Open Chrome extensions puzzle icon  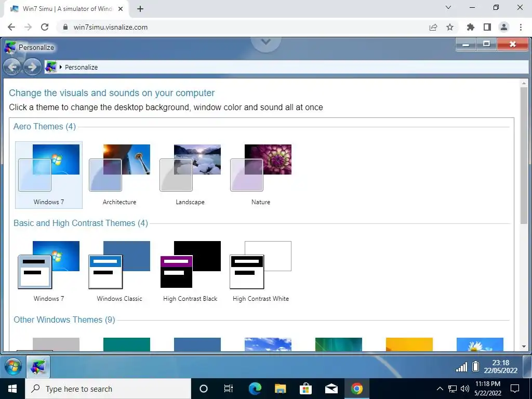click(x=471, y=27)
